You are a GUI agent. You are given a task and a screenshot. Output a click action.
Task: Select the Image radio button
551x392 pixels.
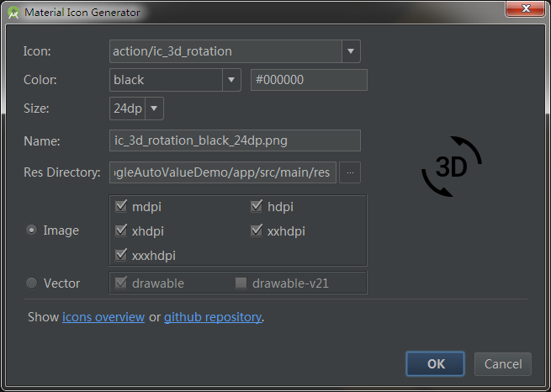coord(32,230)
